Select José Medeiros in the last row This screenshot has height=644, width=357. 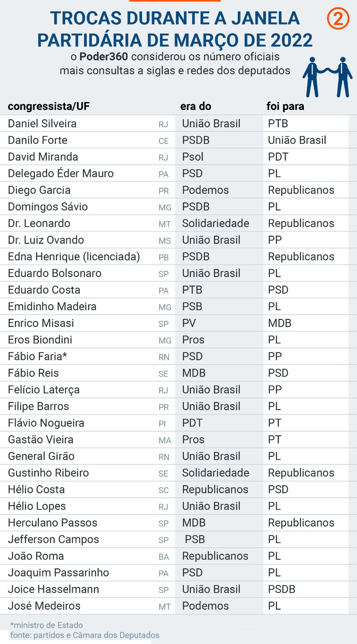[x=44, y=606]
